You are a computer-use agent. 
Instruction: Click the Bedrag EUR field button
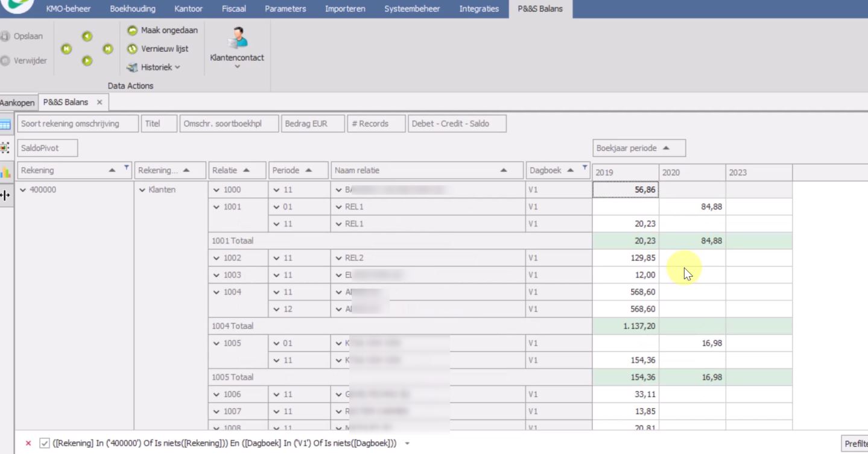pos(312,124)
